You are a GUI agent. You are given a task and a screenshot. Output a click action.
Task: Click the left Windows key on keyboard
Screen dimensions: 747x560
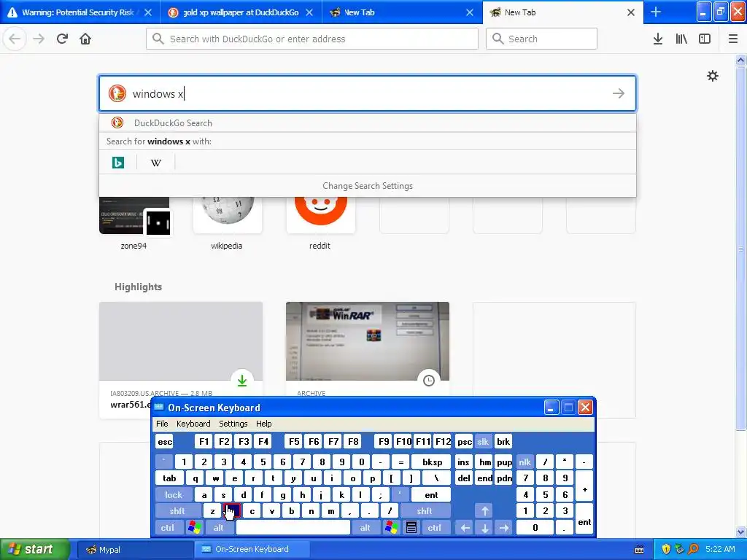194,528
